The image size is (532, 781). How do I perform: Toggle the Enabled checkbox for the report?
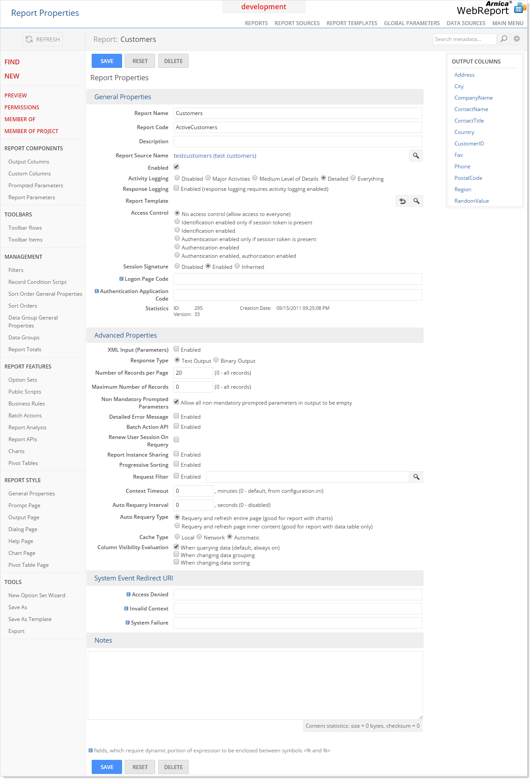pyautogui.click(x=176, y=167)
